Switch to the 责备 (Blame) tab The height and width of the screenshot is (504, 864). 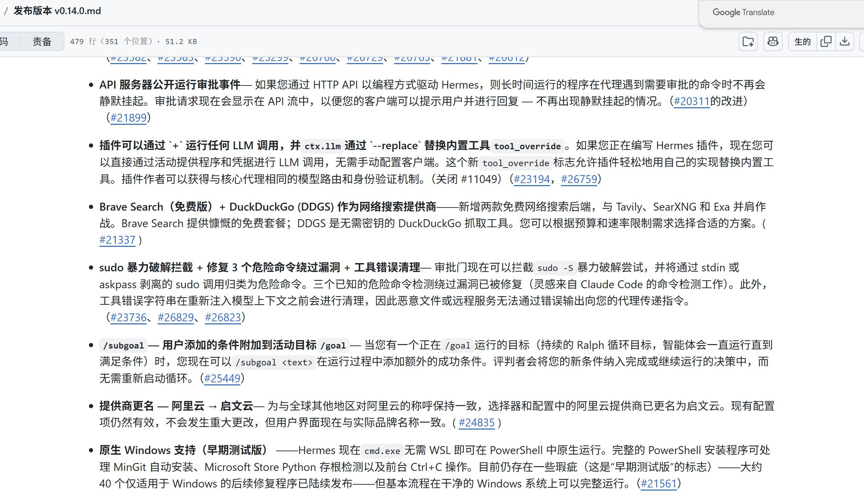(42, 42)
